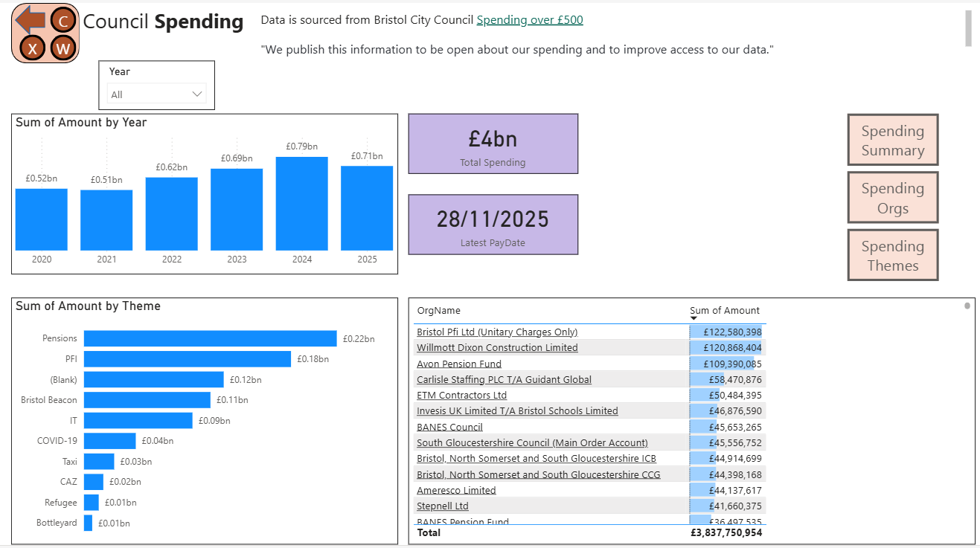This screenshot has height=548, width=980.
Task: Open the Avon Pension Fund link
Action: pos(458,364)
